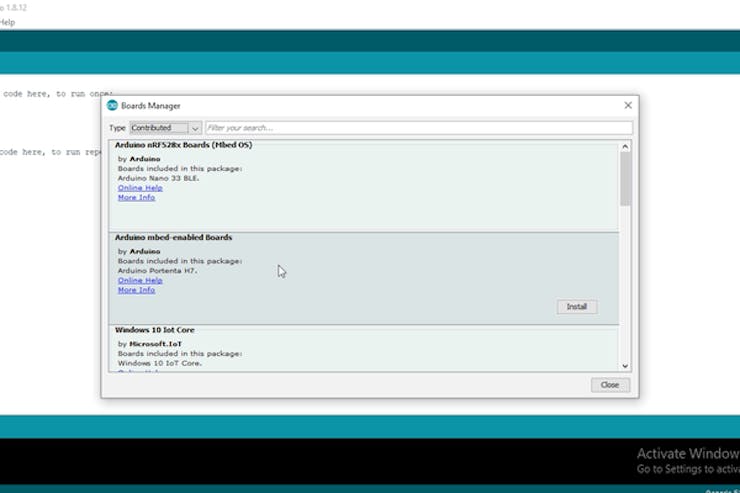Click the boards list scrollbar thumb
740x493 pixels.
[625, 179]
